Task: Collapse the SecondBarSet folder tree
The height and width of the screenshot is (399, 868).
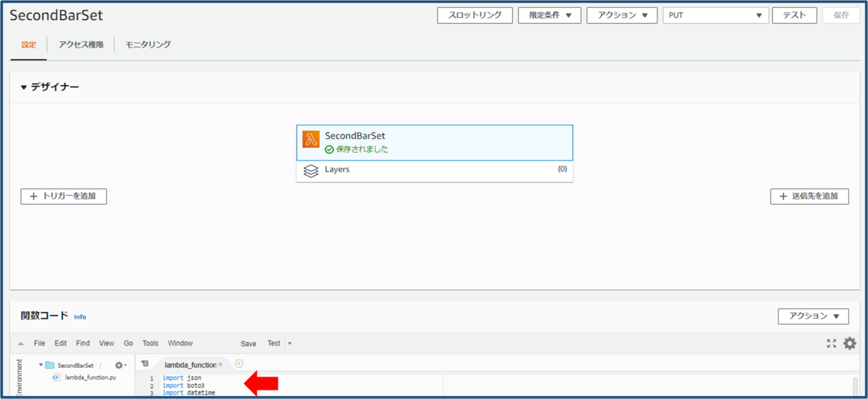Action: (x=41, y=365)
